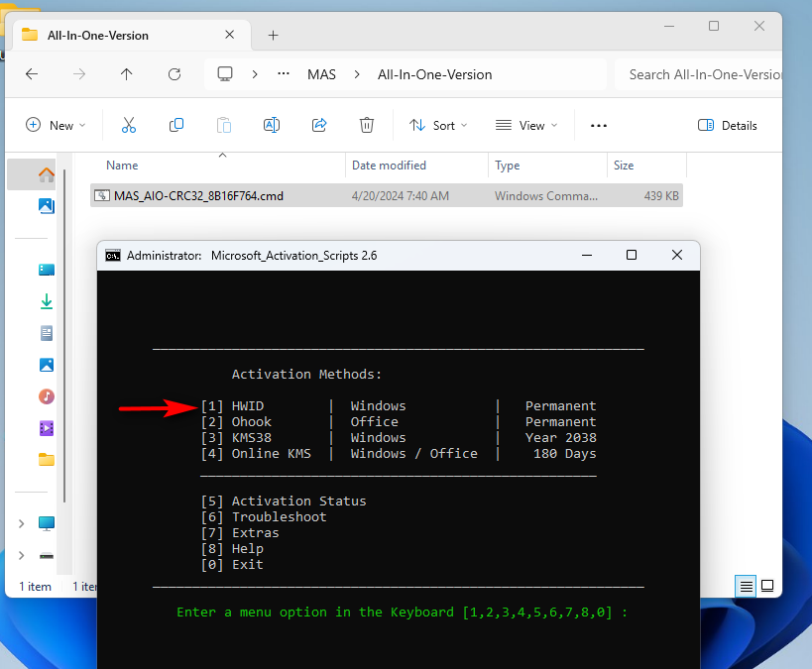Open the Sort dropdown

click(438, 125)
